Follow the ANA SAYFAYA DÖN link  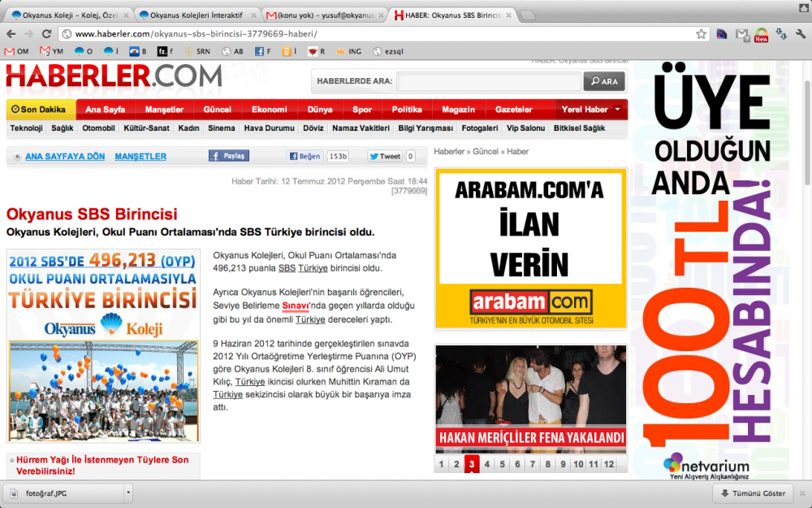click(x=65, y=156)
